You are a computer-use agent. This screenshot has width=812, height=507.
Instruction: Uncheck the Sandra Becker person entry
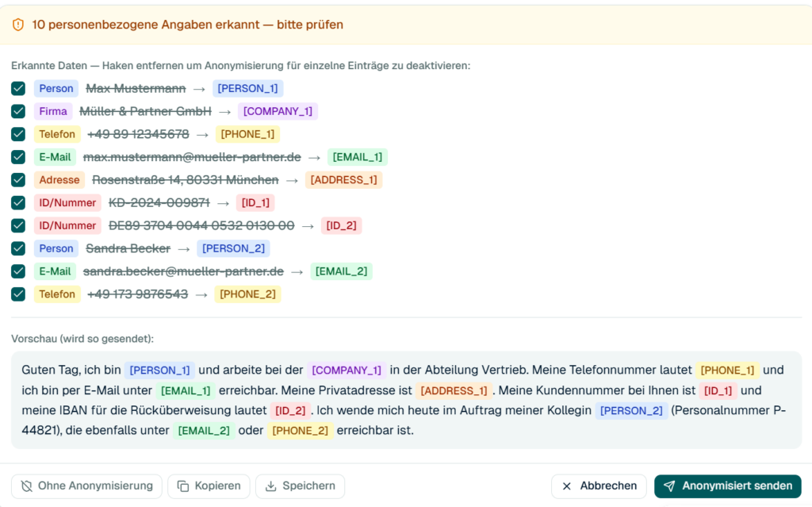(x=18, y=248)
